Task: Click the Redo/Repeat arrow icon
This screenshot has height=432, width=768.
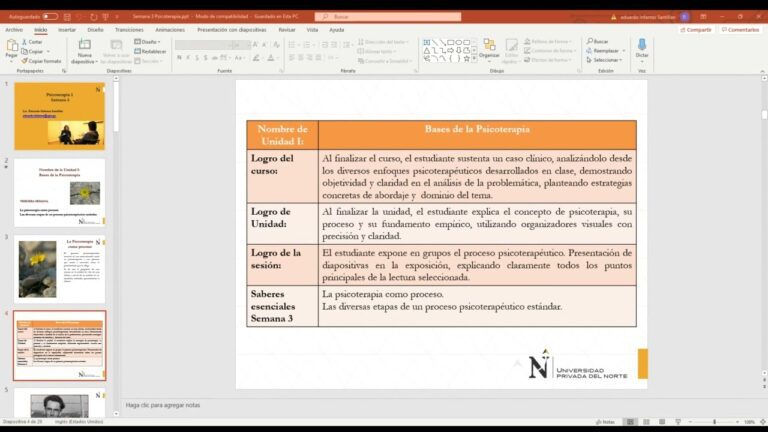Action: point(94,17)
